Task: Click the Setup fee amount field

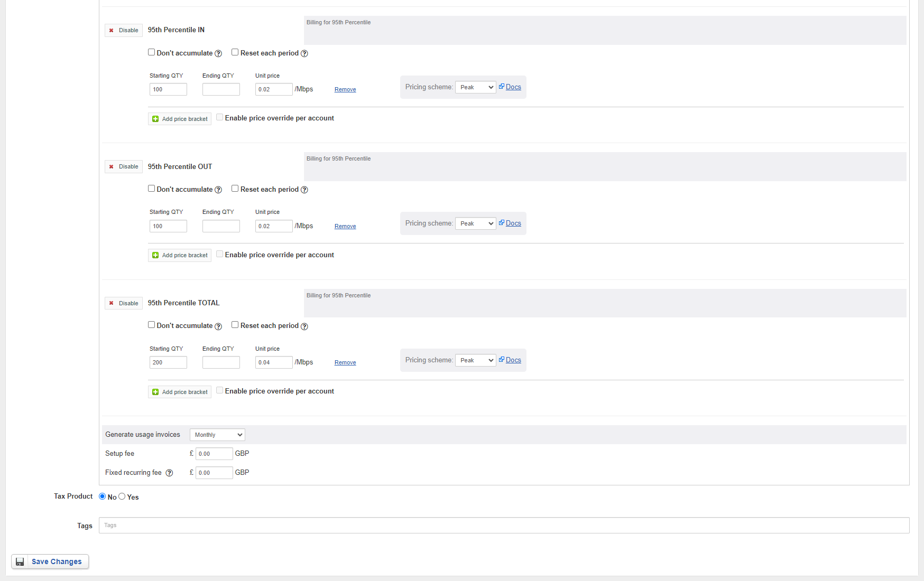Action: click(x=214, y=454)
